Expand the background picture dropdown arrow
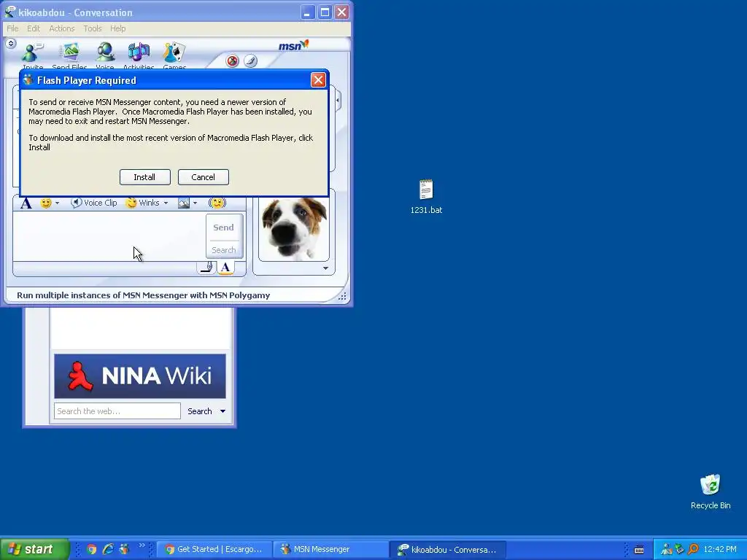The image size is (747, 560). (x=195, y=203)
